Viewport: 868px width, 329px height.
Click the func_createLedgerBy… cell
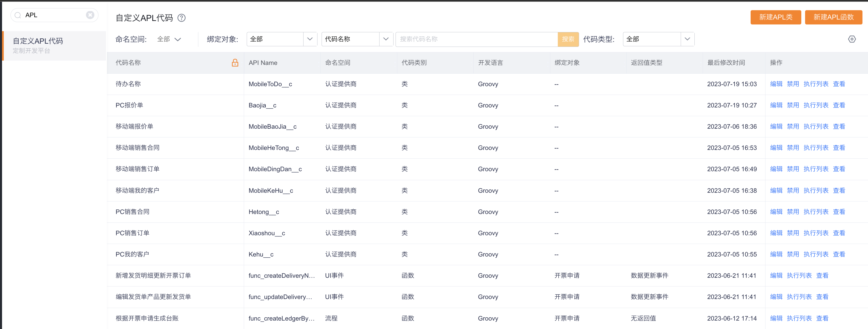pos(282,318)
